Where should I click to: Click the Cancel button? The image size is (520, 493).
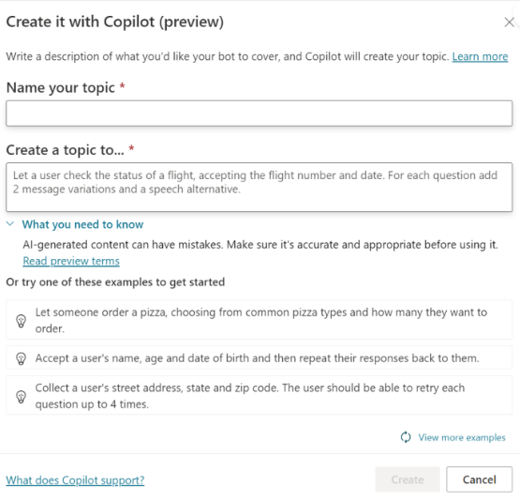tap(479, 480)
